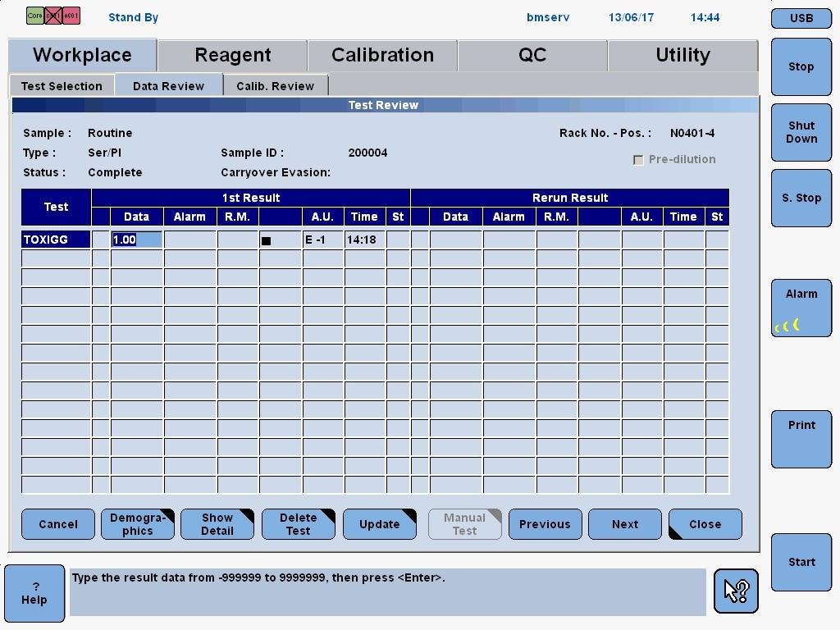The image size is (840, 630).
Task: Click the E -1 A.U. cell
Action: tap(323, 240)
